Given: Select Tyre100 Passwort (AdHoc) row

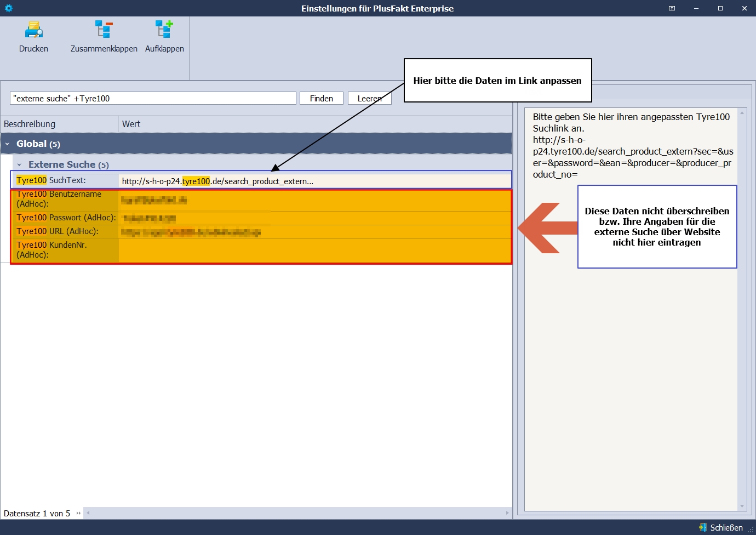Looking at the screenshot, I should pos(66,218).
